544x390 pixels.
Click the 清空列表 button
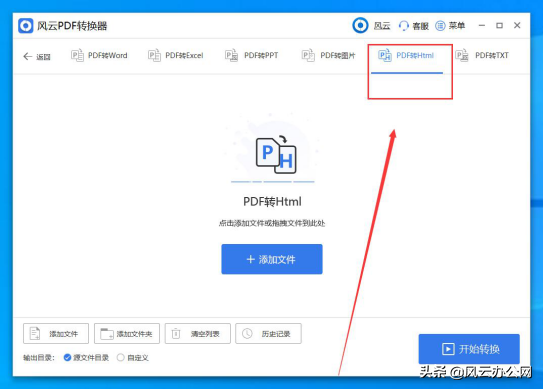click(x=198, y=334)
